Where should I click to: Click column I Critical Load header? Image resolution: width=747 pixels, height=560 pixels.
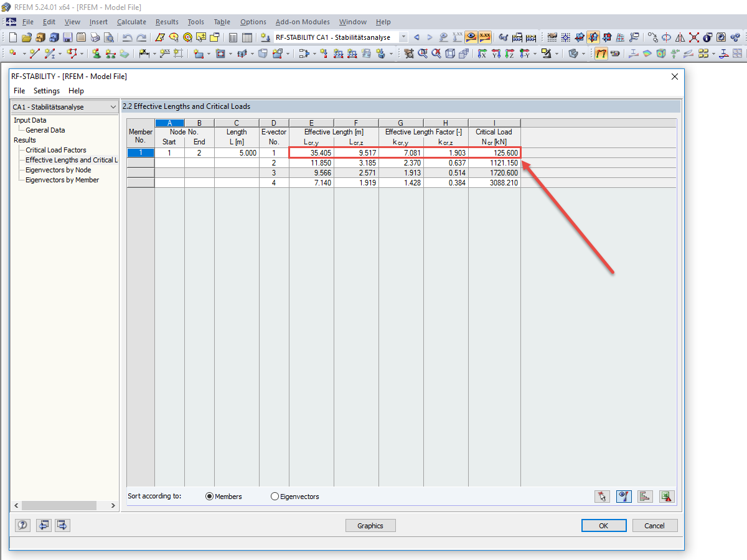pyautogui.click(x=494, y=123)
